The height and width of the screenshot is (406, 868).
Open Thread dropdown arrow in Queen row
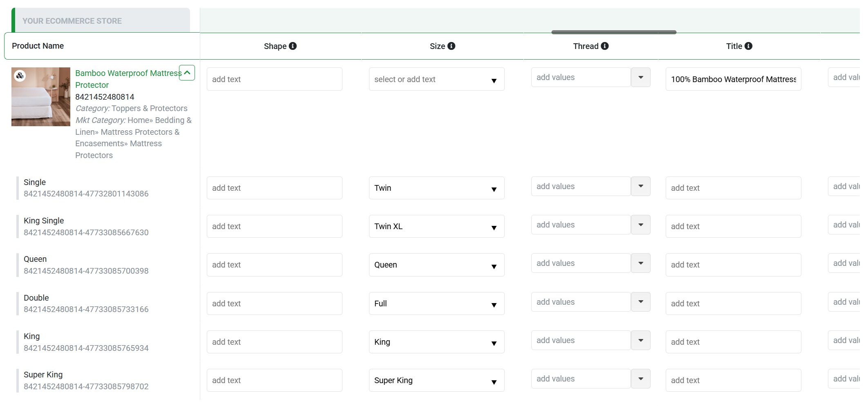[x=641, y=263]
